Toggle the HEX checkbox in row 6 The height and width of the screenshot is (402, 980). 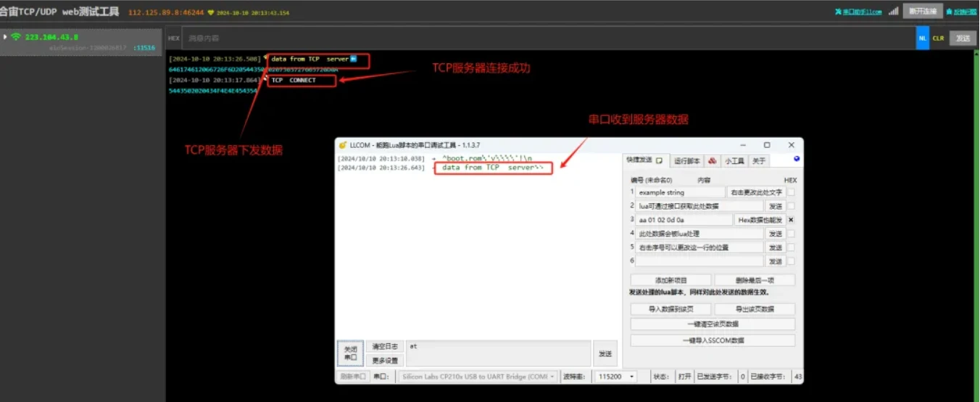pyautogui.click(x=791, y=261)
